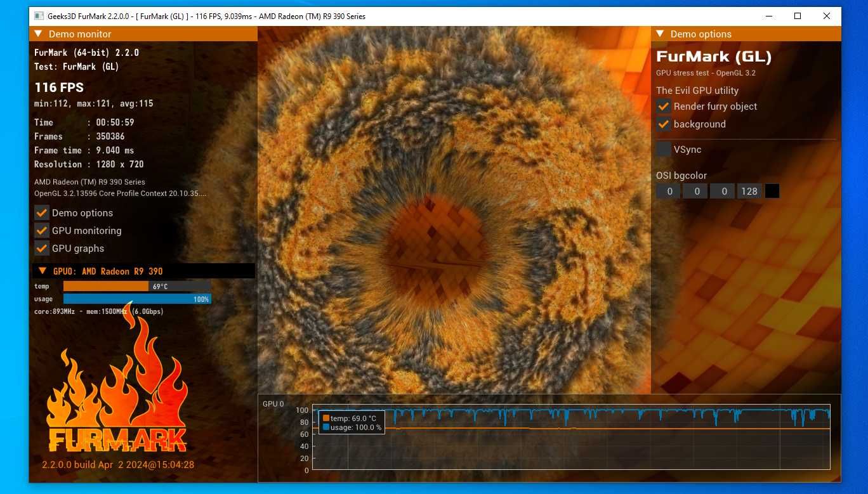Open the OSI bgcolor black color swatch
This screenshot has width=868, height=494.
click(x=772, y=191)
